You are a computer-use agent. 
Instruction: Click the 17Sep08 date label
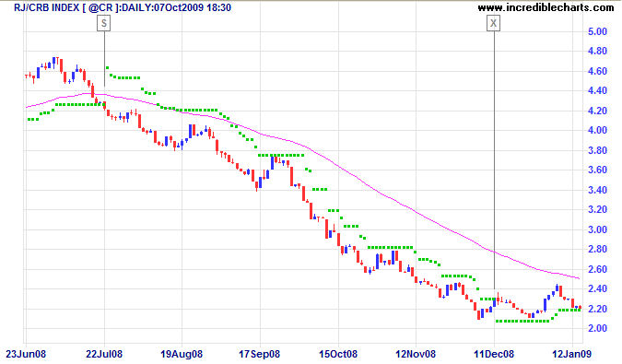[x=260, y=354]
